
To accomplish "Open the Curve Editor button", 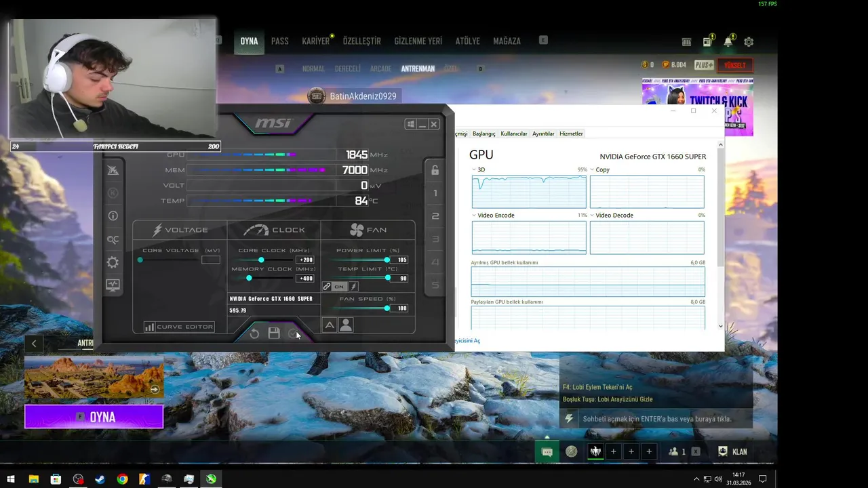I will click(179, 327).
